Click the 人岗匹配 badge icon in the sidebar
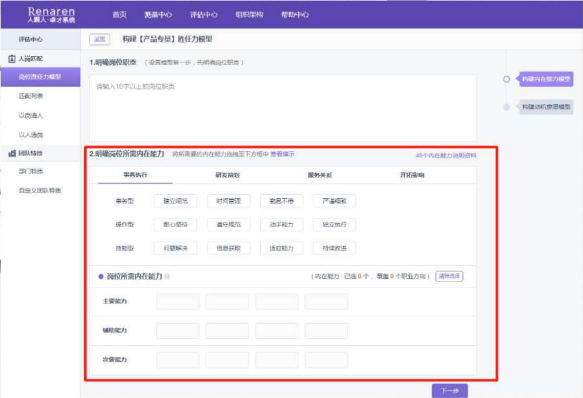The width and height of the screenshot is (583, 398). [x=12, y=59]
